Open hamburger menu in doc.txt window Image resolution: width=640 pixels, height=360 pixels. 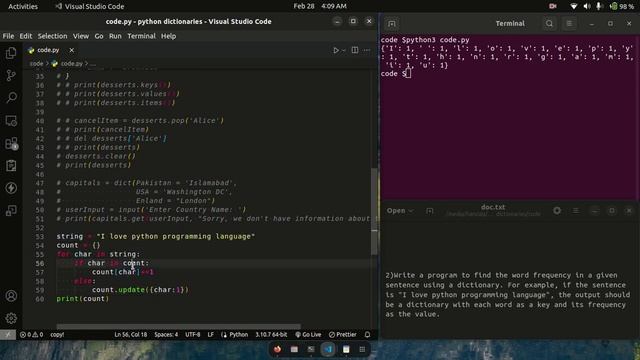click(576, 211)
